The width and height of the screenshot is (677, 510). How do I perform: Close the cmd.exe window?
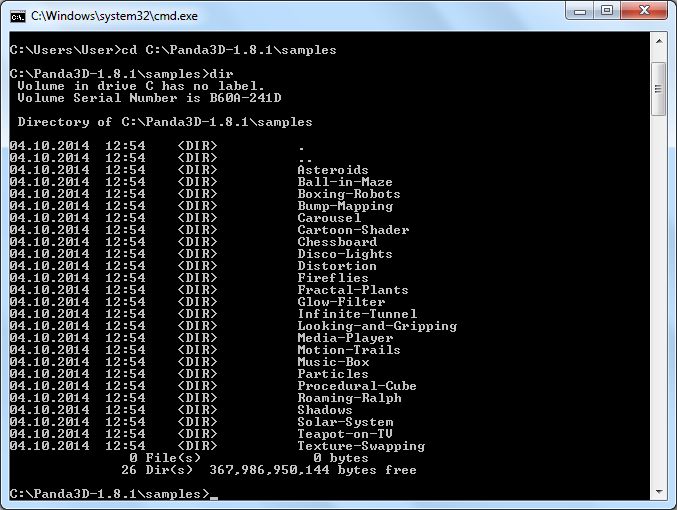coord(644,11)
